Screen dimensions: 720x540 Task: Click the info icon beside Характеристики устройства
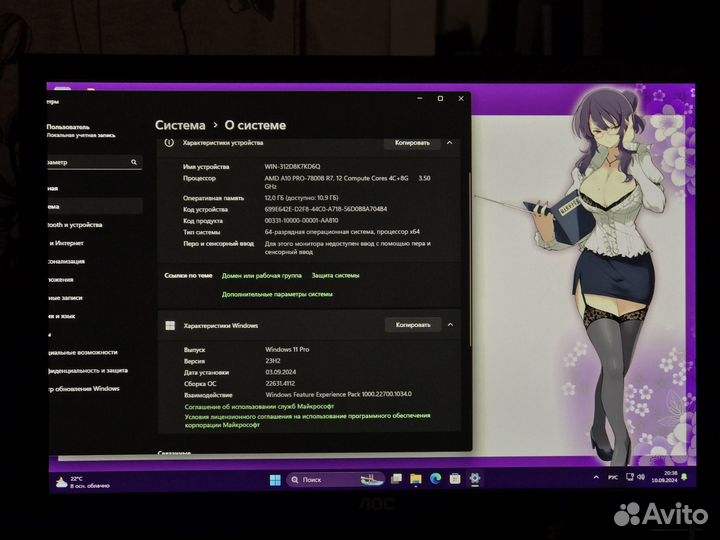pos(169,143)
